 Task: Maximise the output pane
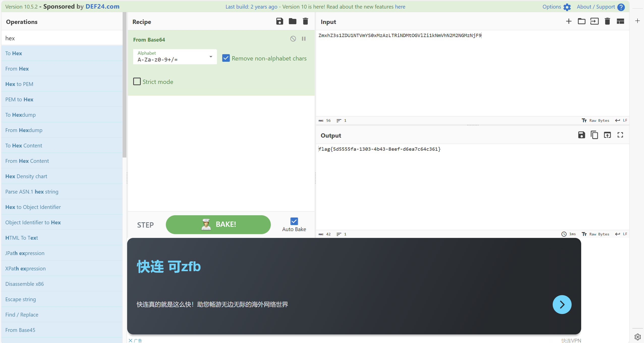620,135
